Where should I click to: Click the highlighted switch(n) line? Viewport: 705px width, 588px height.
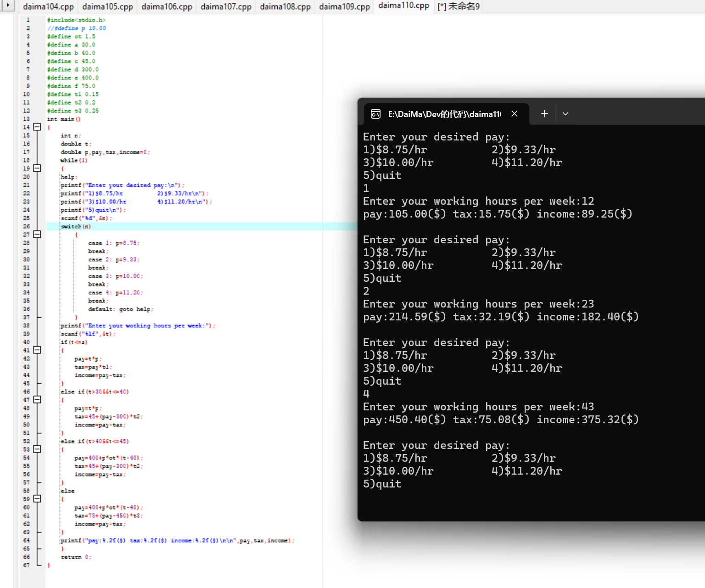click(x=76, y=226)
